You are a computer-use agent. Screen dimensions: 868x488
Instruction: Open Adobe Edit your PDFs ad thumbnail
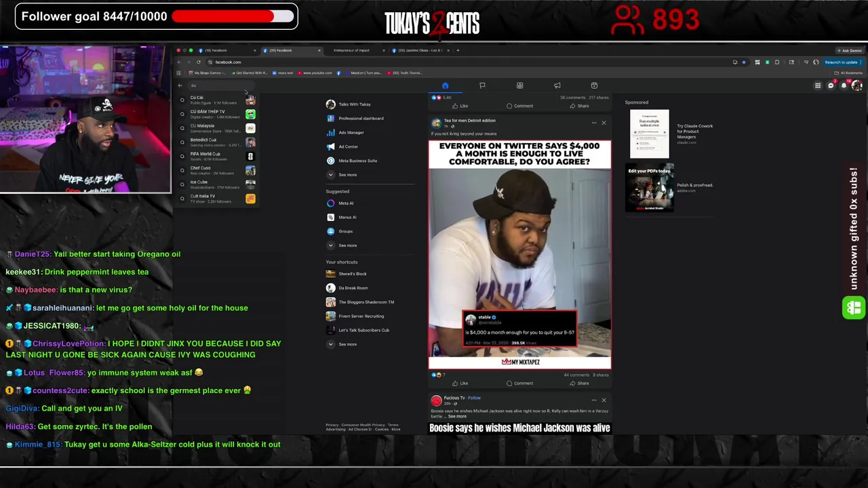pyautogui.click(x=651, y=188)
